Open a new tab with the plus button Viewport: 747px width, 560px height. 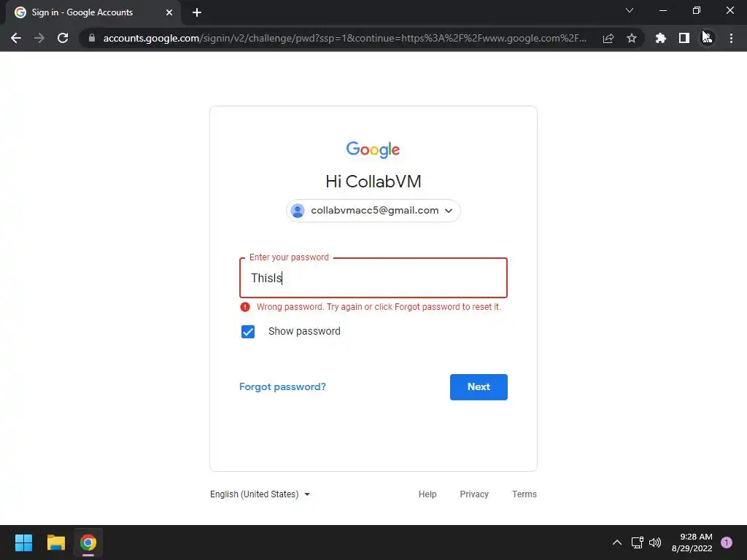pyautogui.click(x=197, y=12)
